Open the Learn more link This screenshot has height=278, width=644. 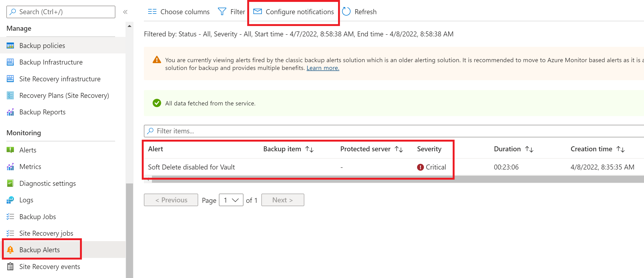click(x=322, y=68)
